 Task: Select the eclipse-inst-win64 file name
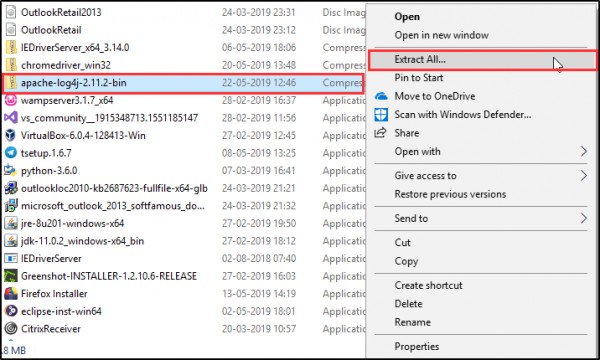point(61,311)
